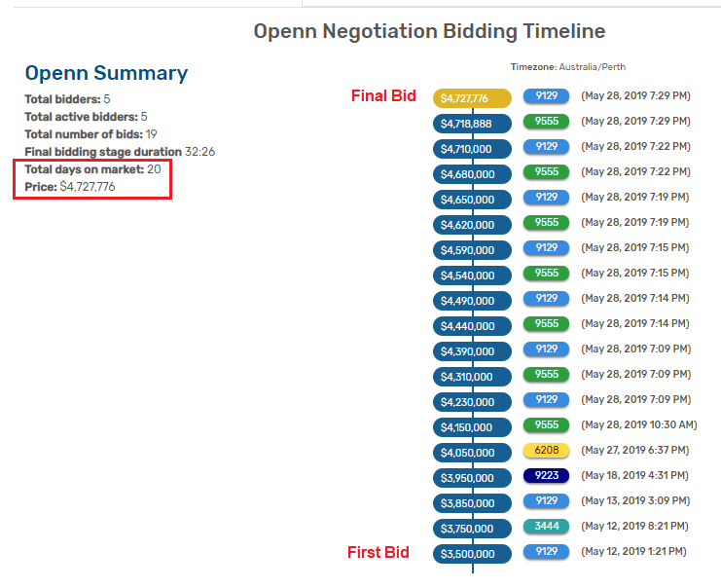Viewport: 721px width, 588px height.
Task: Select the May 27, 2019 6:37 PM timestamp
Action: 634,451
